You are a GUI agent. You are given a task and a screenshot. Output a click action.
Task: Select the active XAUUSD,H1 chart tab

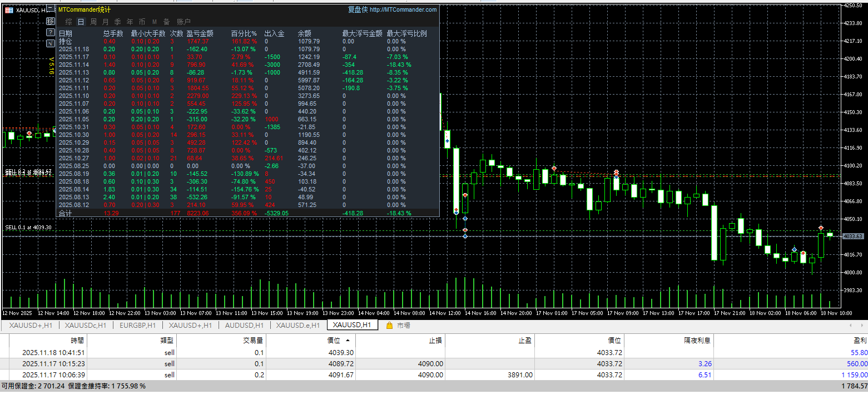point(353,325)
